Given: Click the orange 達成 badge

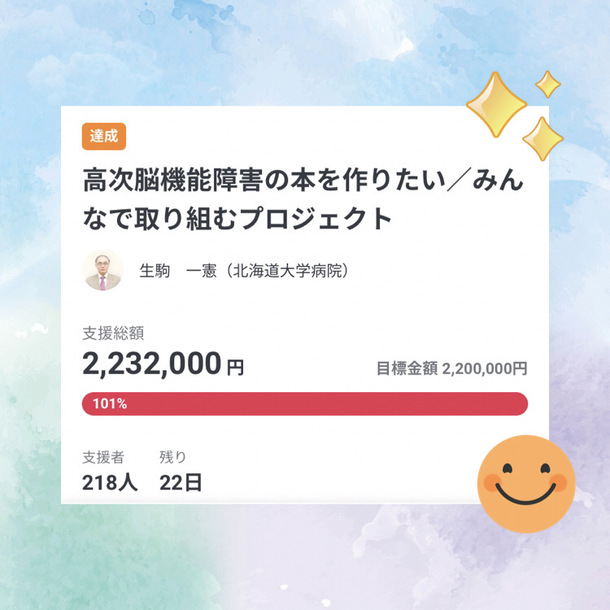Looking at the screenshot, I should [x=103, y=137].
